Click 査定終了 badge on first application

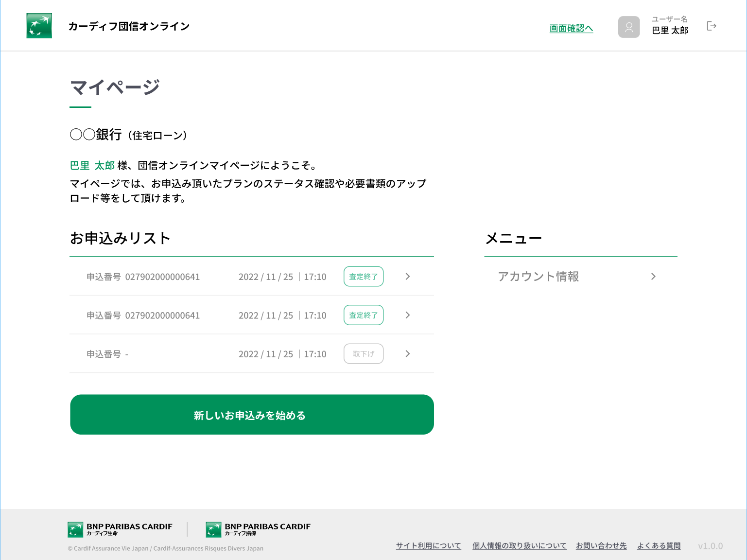pyautogui.click(x=364, y=276)
